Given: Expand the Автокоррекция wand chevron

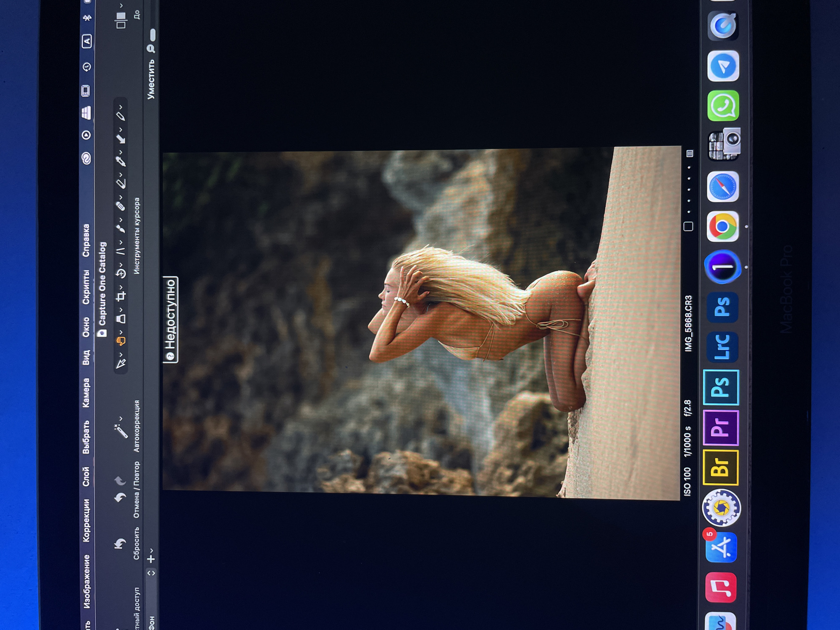Looking at the screenshot, I should pyautogui.click(x=121, y=419).
